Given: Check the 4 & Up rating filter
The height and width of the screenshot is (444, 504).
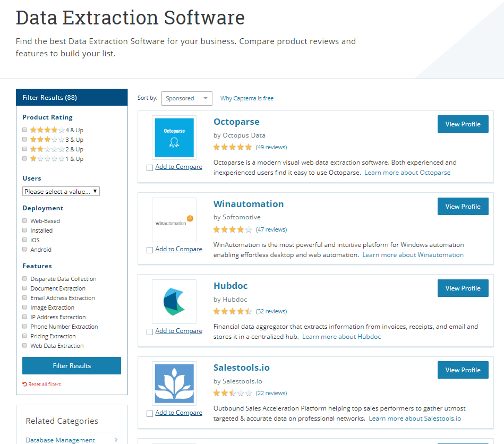Looking at the screenshot, I should point(24,130).
